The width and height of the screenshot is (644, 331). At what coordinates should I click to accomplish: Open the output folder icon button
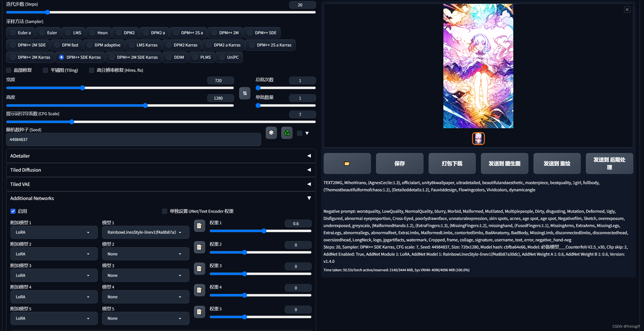click(x=347, y=163)
